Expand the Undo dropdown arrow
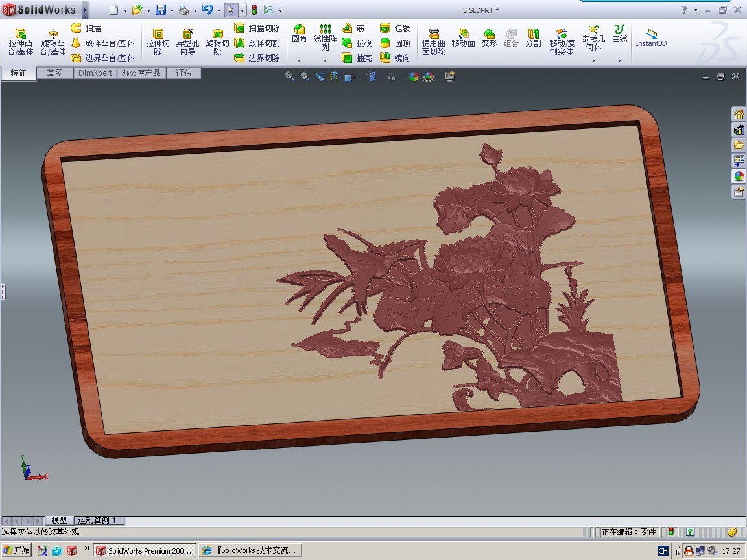The image size is (747, 560). tap(219, 10)
